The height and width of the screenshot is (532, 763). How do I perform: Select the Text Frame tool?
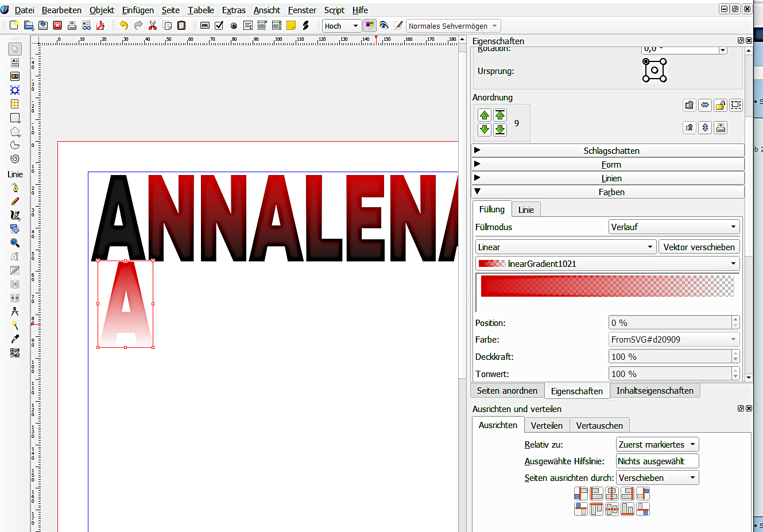coord(15,63)
